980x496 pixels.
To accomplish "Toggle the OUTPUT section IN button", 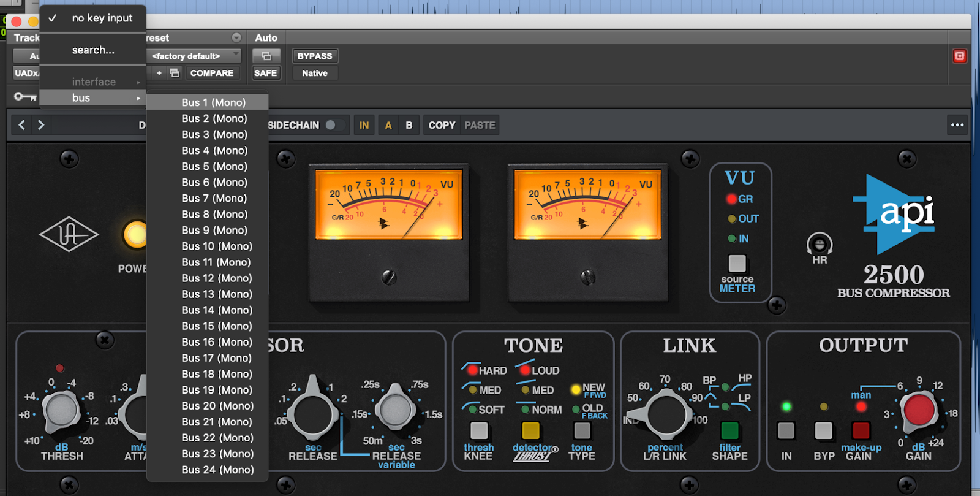I will point(786,430).
